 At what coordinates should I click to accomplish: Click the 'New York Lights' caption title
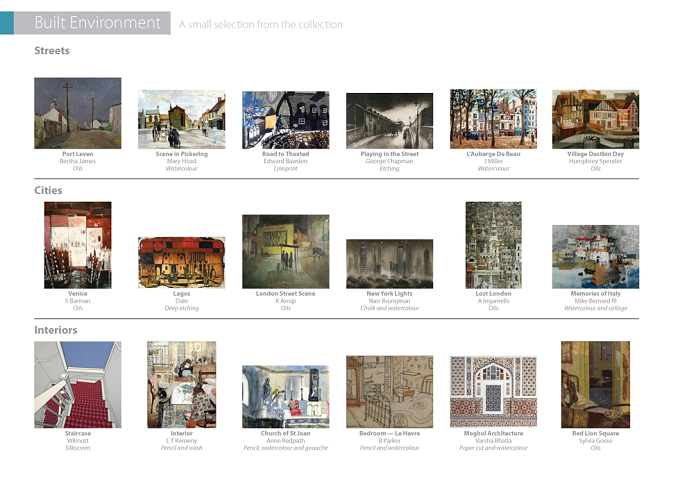point(389,294)
